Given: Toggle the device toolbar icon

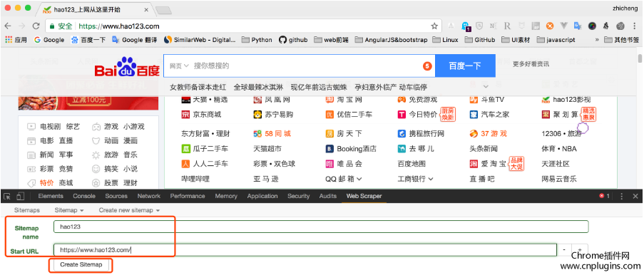Looking at the screenshot, I should tap(21, 196).
